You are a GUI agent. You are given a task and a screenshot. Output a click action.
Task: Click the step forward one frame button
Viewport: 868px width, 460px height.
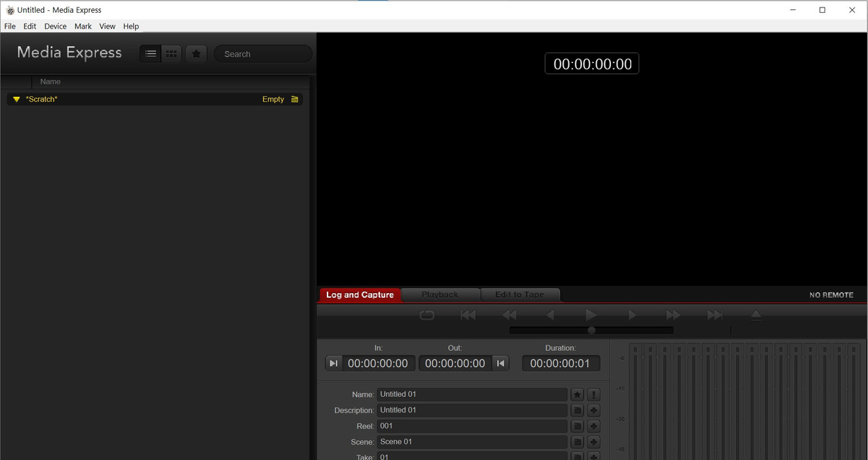[632, 315]
